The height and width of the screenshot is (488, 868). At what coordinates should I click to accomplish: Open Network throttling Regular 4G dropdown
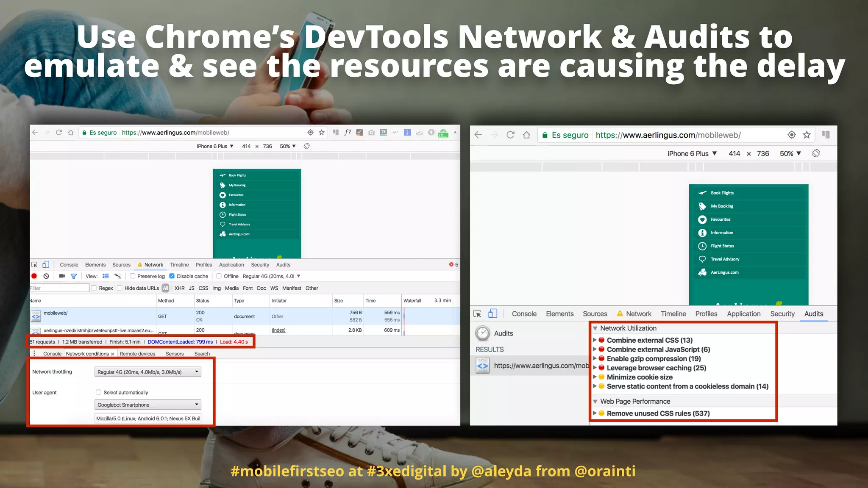pos(148,372)
